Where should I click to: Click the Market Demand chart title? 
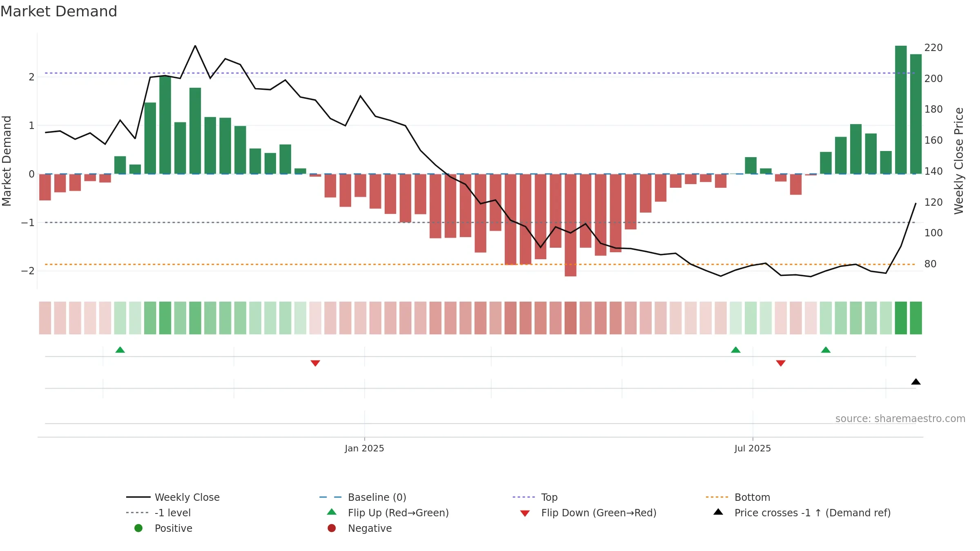click(59, 11)
